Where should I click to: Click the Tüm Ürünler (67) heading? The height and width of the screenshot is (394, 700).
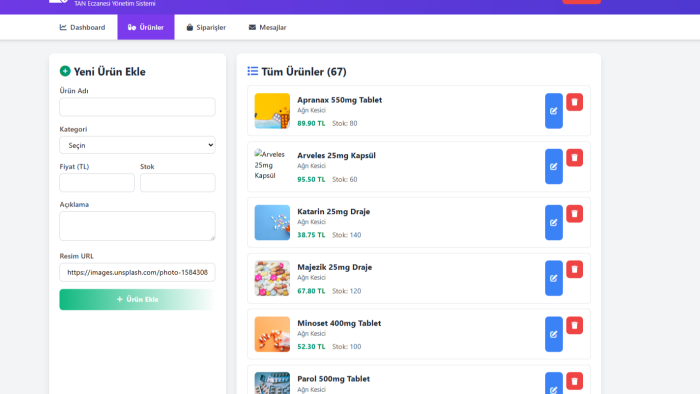point(304,71)
